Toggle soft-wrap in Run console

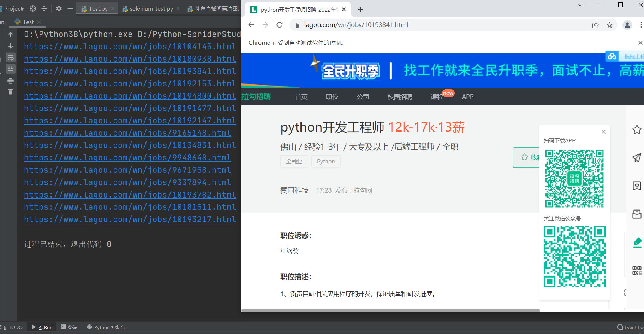click(x=11, y=57)
